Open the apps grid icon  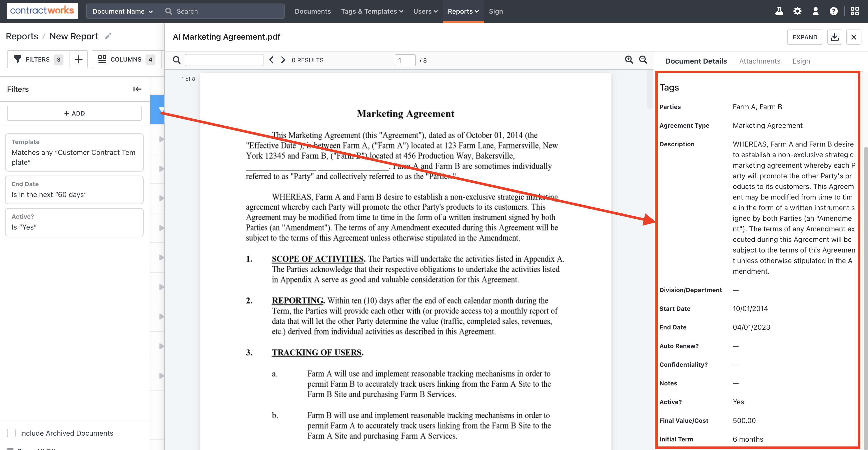tap(855, 11)
